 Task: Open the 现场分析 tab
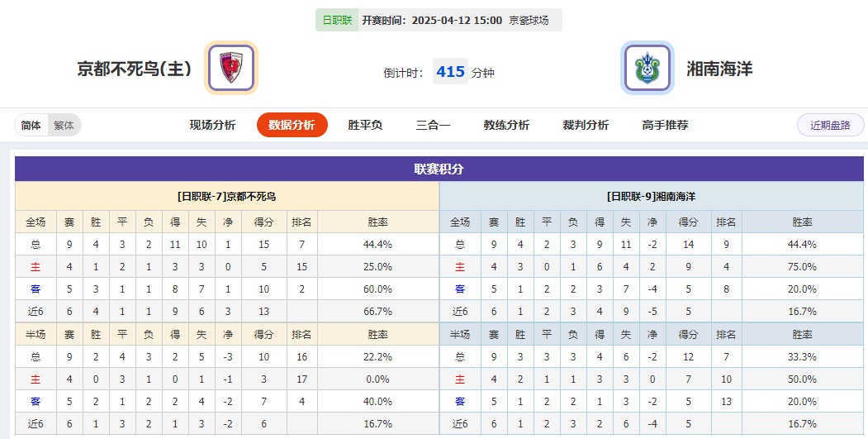tap(212, 126)
